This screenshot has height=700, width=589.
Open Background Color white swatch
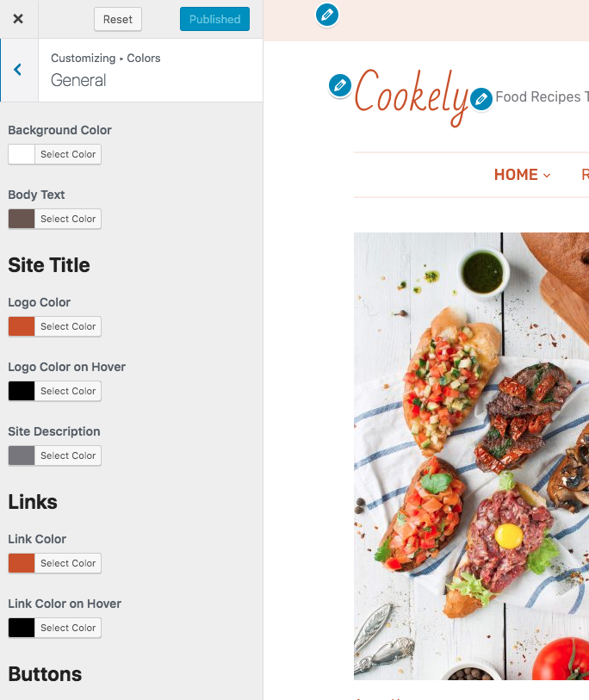(x=22, y=154)
